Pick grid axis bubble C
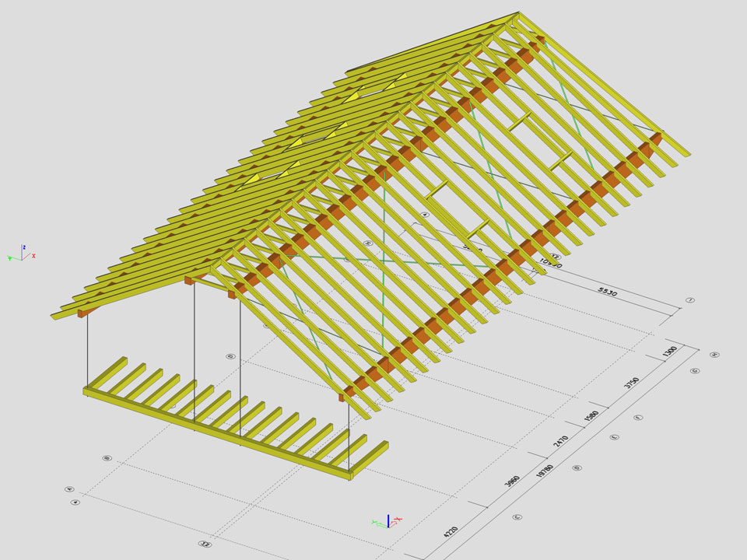Viewport: 747px width, 560px height. click(517, 516)
